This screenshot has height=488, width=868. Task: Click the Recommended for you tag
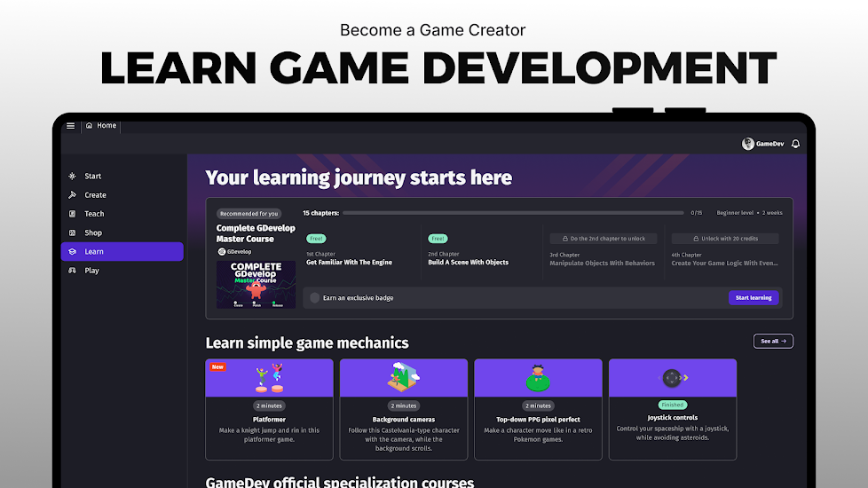pos(249,214)
